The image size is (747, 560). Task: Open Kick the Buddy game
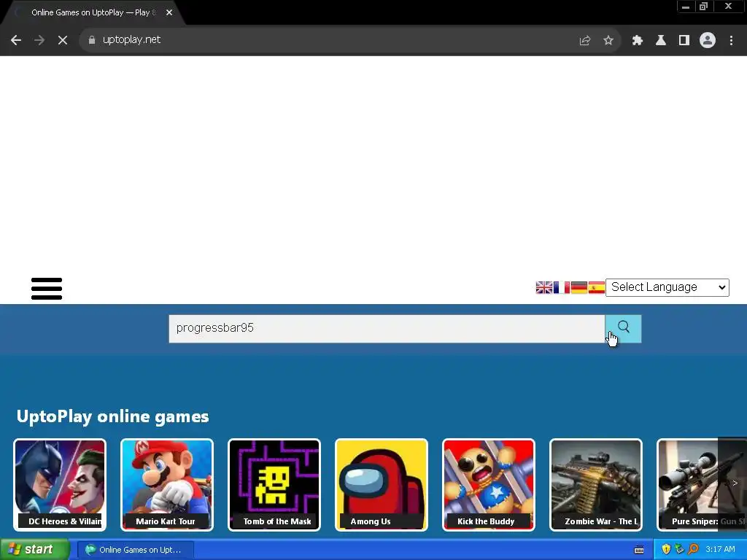pyautogui.click(x=488, y=484)
